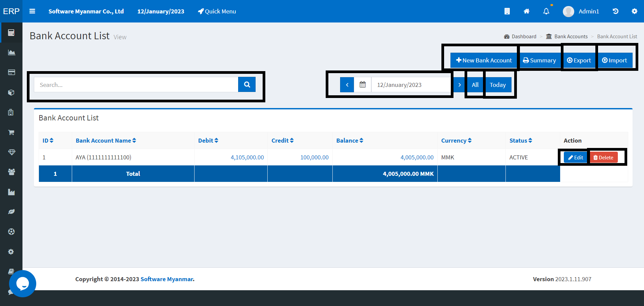This screenshot has height=306, width=644.
Task: Click the 4,005,000.00 balance in AYA row
Action: coord(417,157)
